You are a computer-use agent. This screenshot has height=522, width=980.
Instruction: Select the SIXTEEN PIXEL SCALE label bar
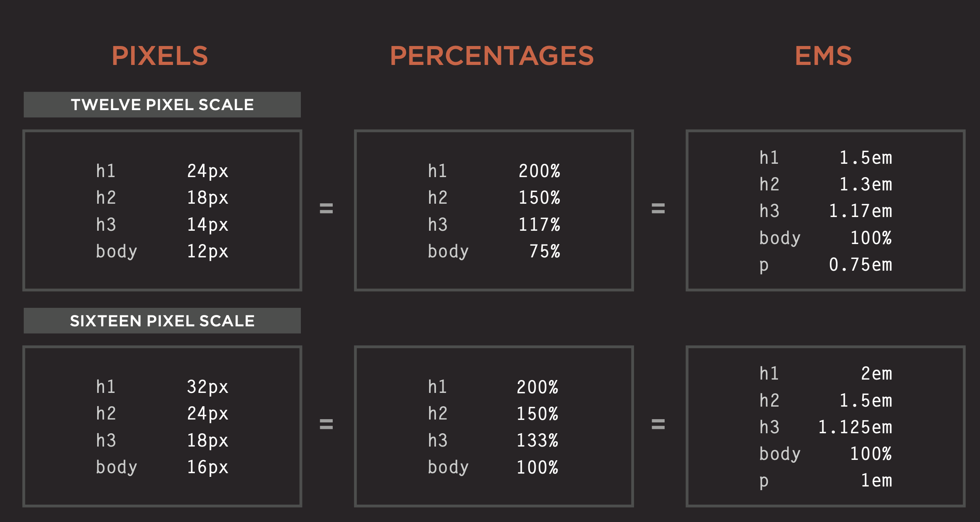point(162,321)
